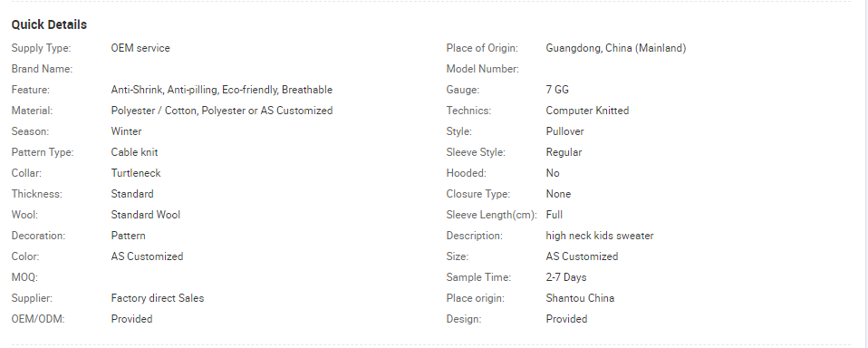Click the high neck kids sweater description
868x348 pixels.
click(600, 236)
